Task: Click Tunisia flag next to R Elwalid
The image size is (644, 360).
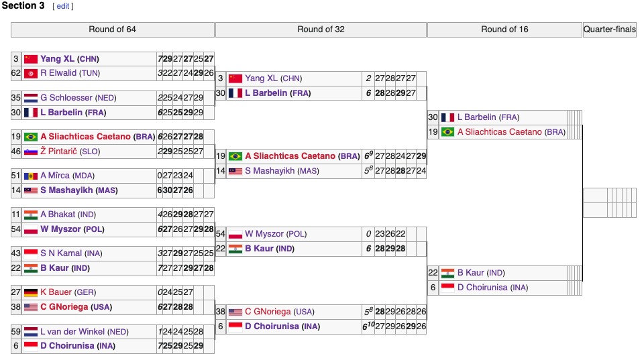Action: [31, 73]
